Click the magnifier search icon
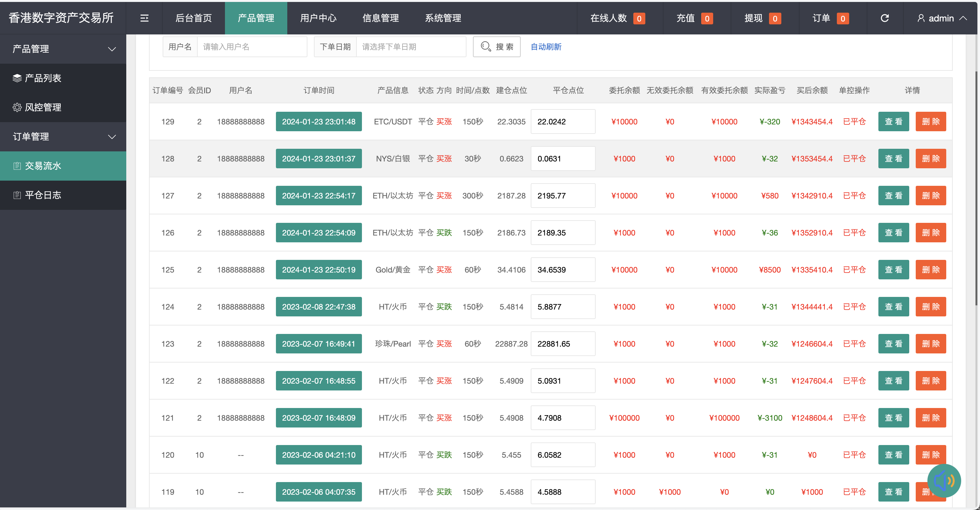Image resolution: width=980 pixels, height=510 pixels. 486,46
